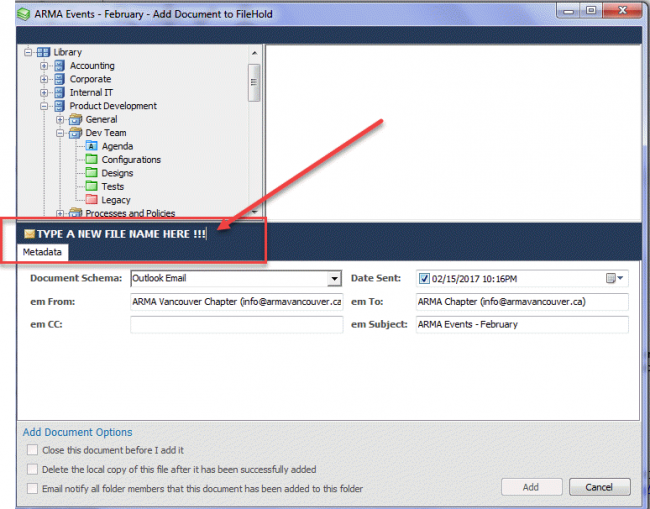The image size is (650, 509).
Task: Enable Close this document before I add it
Action: click(32, 450)
